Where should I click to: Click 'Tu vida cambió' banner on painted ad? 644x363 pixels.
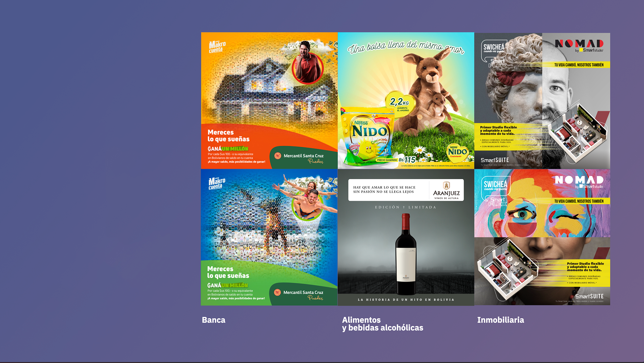click(x=579, y=201)
